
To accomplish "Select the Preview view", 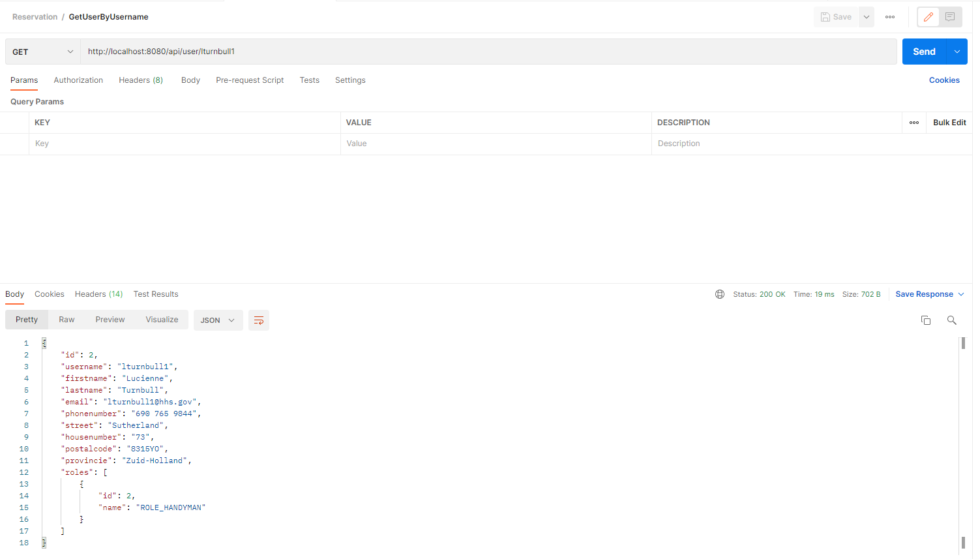I will tap(110, 320).
